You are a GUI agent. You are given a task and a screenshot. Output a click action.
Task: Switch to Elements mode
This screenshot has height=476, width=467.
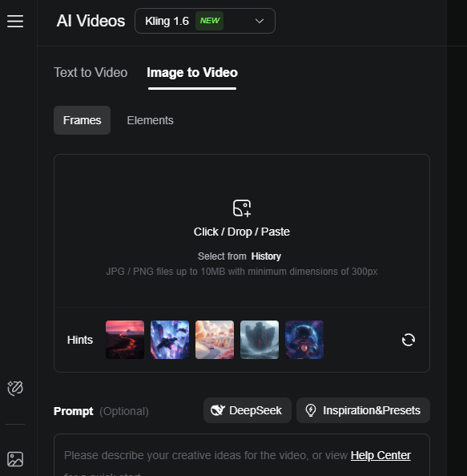point(151,120)
